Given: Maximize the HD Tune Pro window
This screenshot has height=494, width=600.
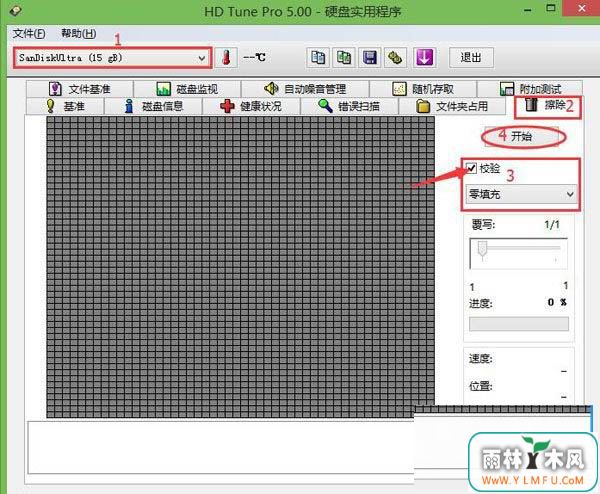Looking at the screenshot, I should [551, 8].
